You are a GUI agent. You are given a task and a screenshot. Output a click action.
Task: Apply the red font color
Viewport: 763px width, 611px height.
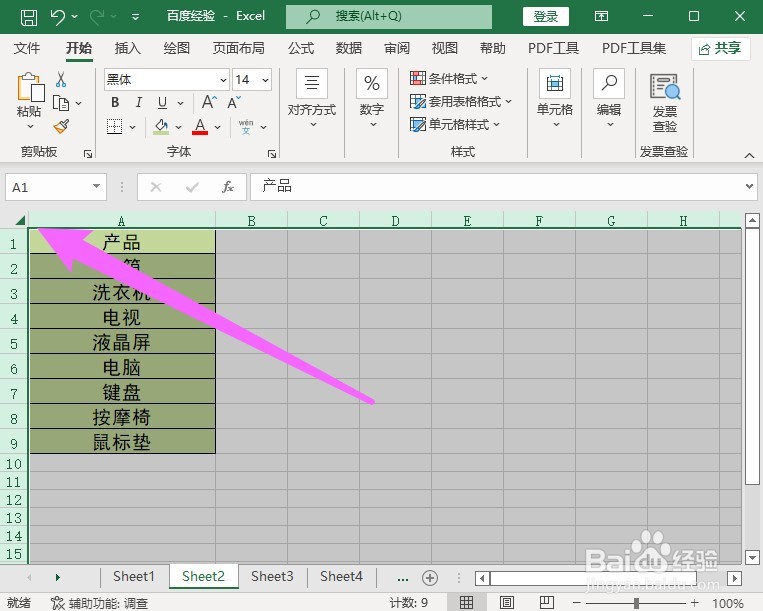click(200, 127)
